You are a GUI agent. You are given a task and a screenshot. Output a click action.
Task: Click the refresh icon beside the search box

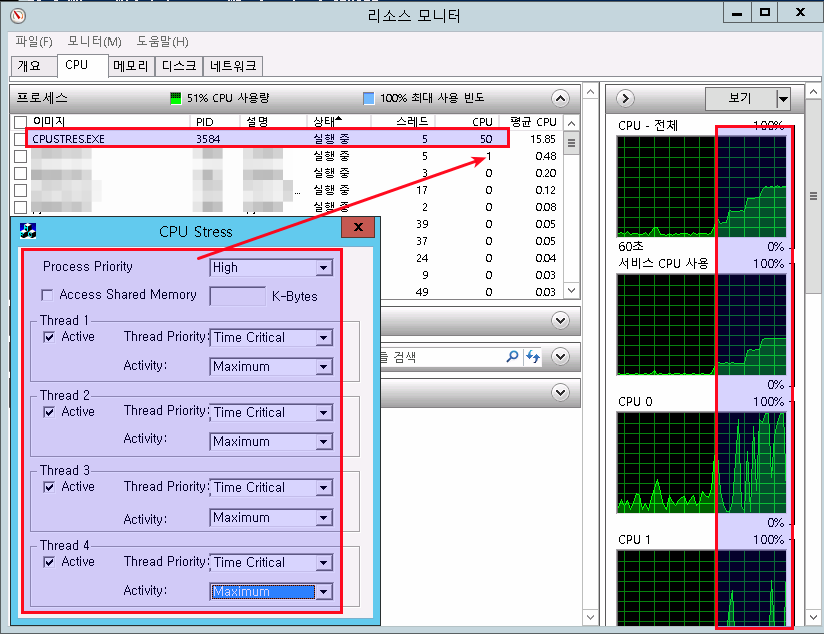(x=533, y=357)
